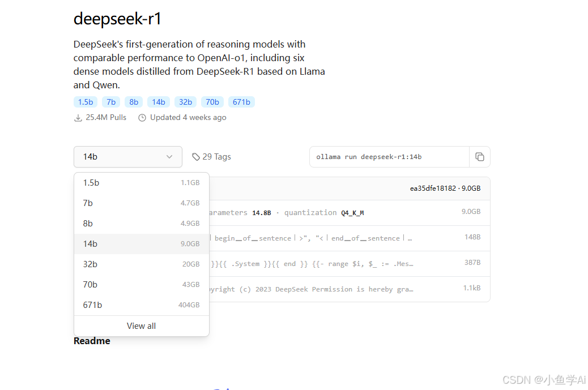588x390 pixels.
Task: Click the clock icon beside the update date
Action: point(142,117)
